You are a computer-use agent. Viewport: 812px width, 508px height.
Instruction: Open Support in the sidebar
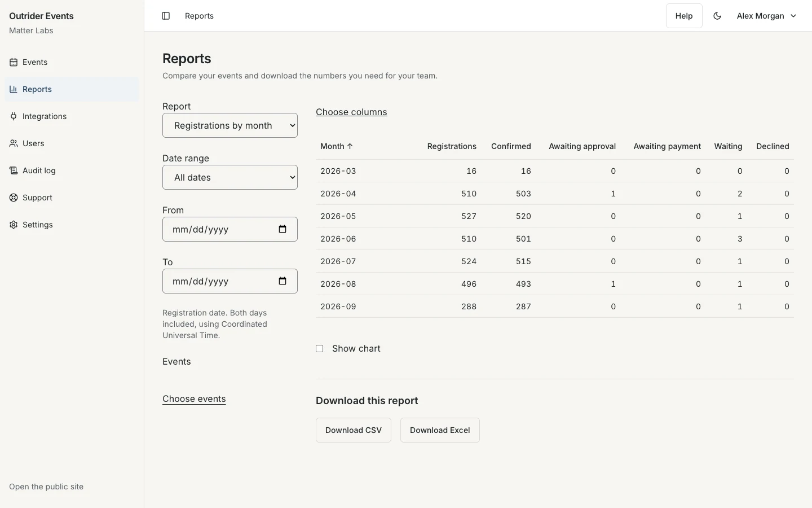(x=72, y=198)
